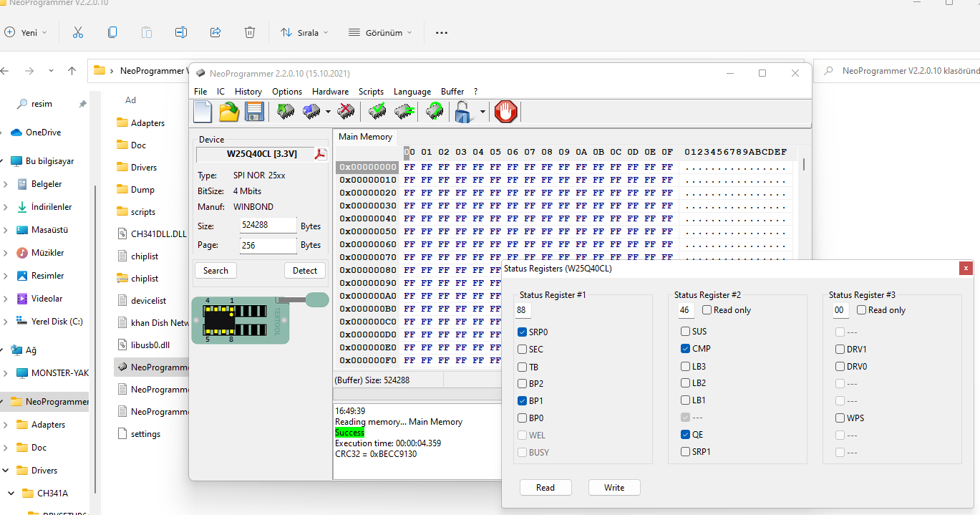This screenshot has height=515, width=980.
Task: Open file using the yellow folder icon
Action: click(229, 112)
